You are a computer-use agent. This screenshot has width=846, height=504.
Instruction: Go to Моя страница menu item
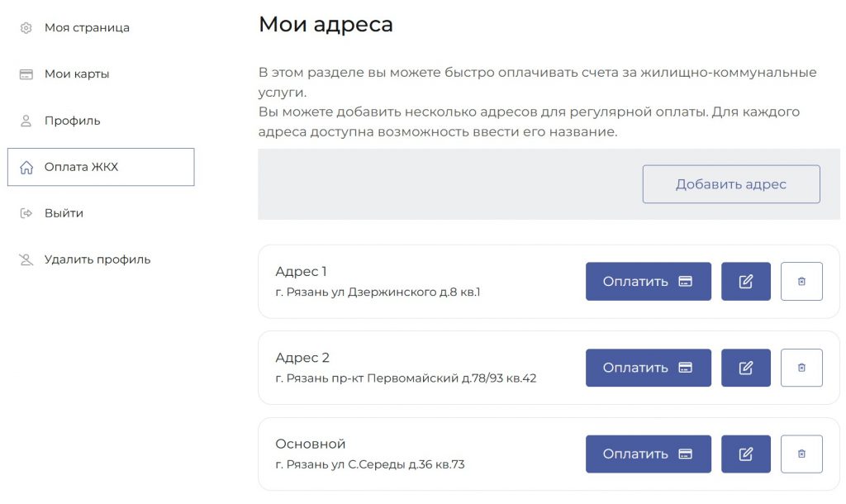(x=87, y=28)
